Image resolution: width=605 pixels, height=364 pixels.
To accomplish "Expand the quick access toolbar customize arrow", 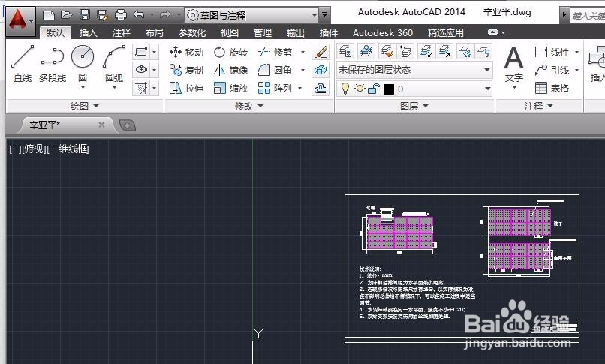I will (x=325, y=15).
